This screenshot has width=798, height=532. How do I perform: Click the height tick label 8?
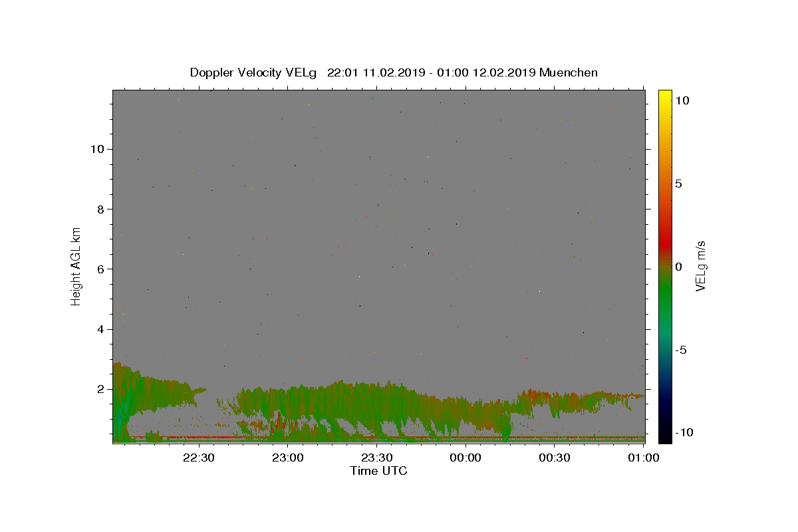101,209
